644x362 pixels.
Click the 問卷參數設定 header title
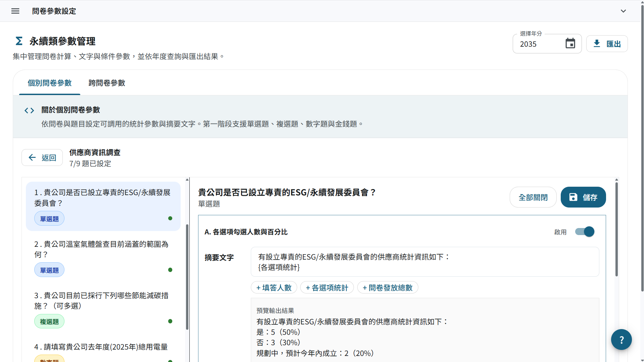(x=54, y=11)
